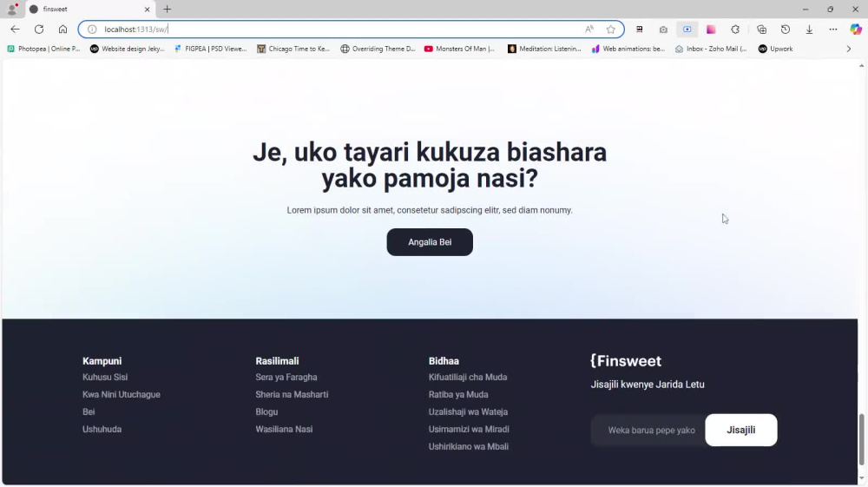Image resolution: width=868 pixels, height=487 pixels.
Task: Click the Finsweet footer logo
Action: click(x=626, y=361)
